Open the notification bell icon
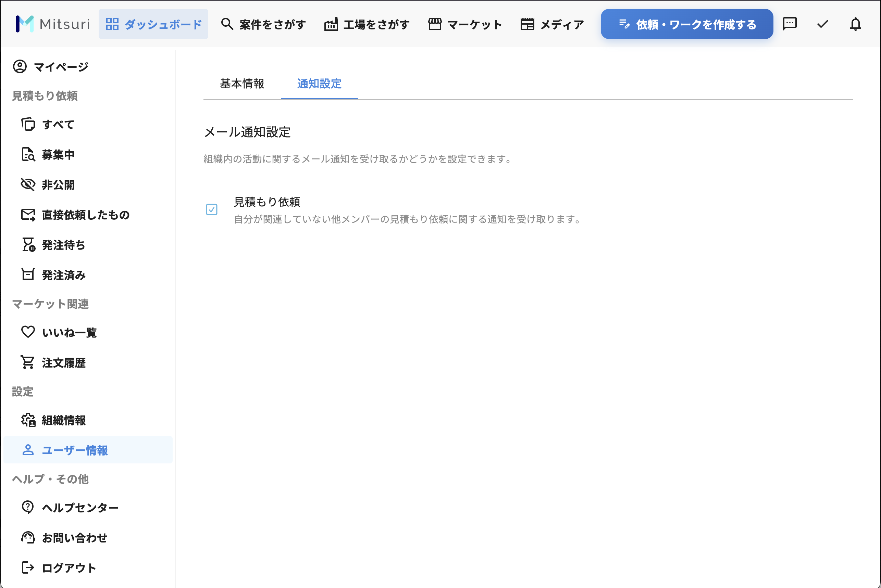Image resolution: width=881 pixels, height=588 pixels. [x=856, y=24]
